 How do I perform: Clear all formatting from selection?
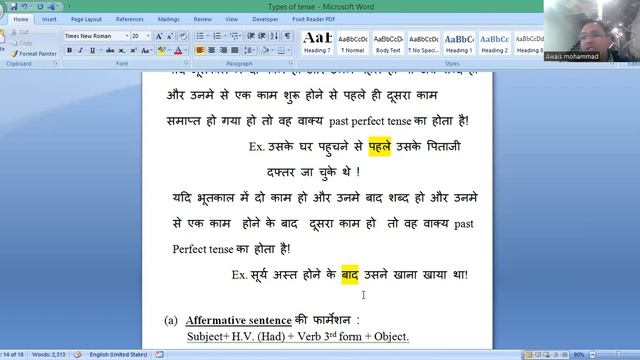click(183, 36)
